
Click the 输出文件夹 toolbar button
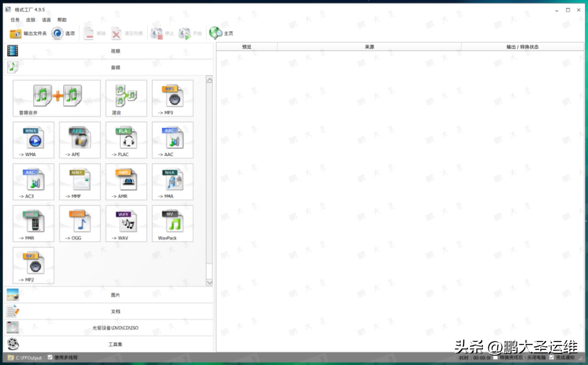click(x=28, y=33)
